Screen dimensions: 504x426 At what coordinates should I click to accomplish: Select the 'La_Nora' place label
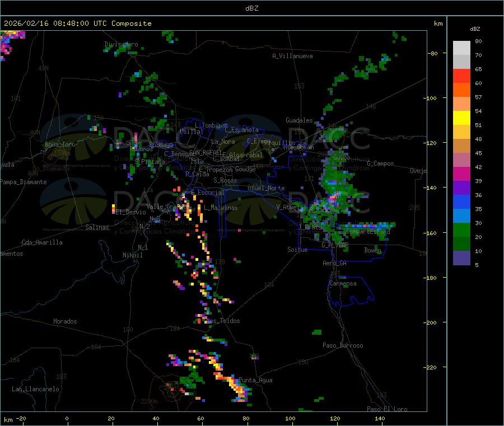coord(223,142)
